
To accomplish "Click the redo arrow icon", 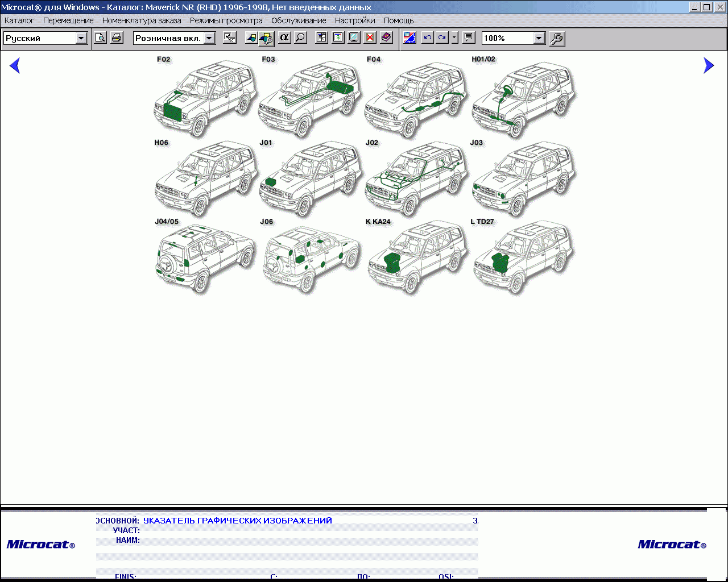I will 442,38.
